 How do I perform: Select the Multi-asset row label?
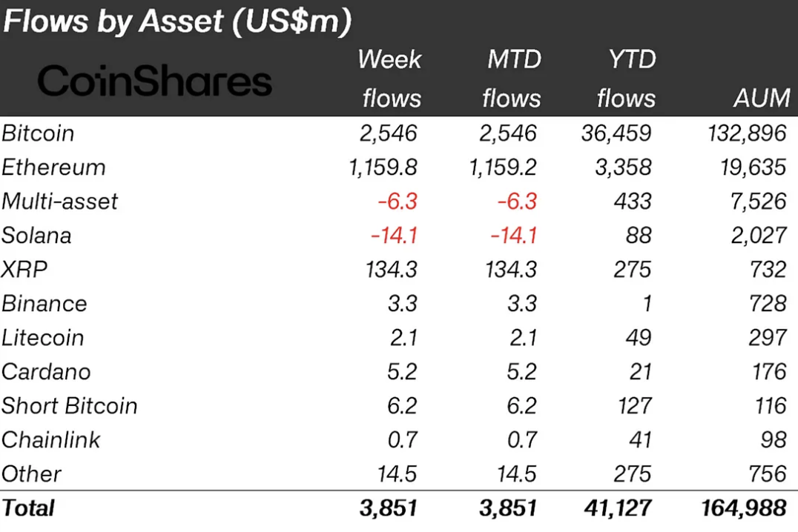click(x=60, y=202)
